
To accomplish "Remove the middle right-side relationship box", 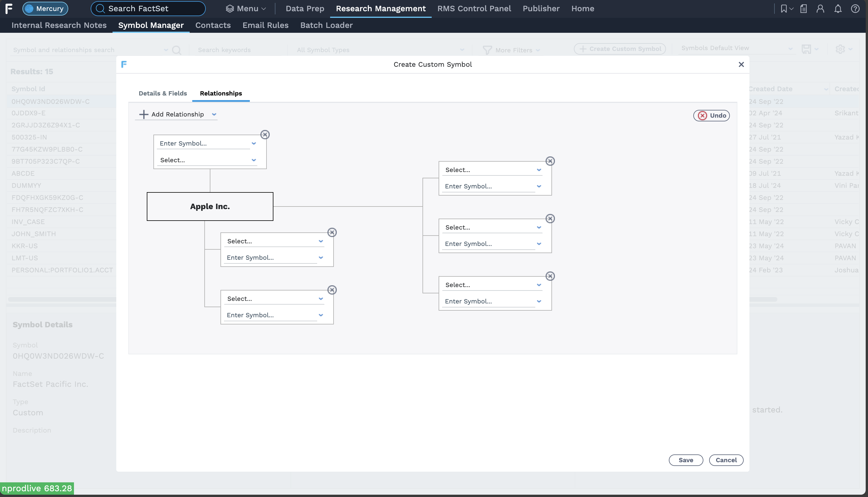I will [x=550, y=219].
